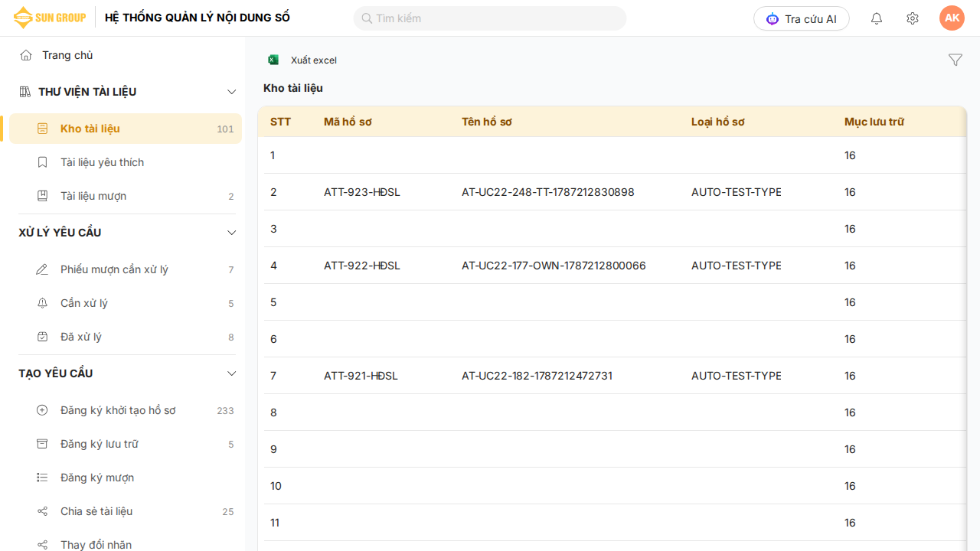Click the Mục lưu trữ column header
The height and width of the screenshot is (551, 980).
point(874,122)
